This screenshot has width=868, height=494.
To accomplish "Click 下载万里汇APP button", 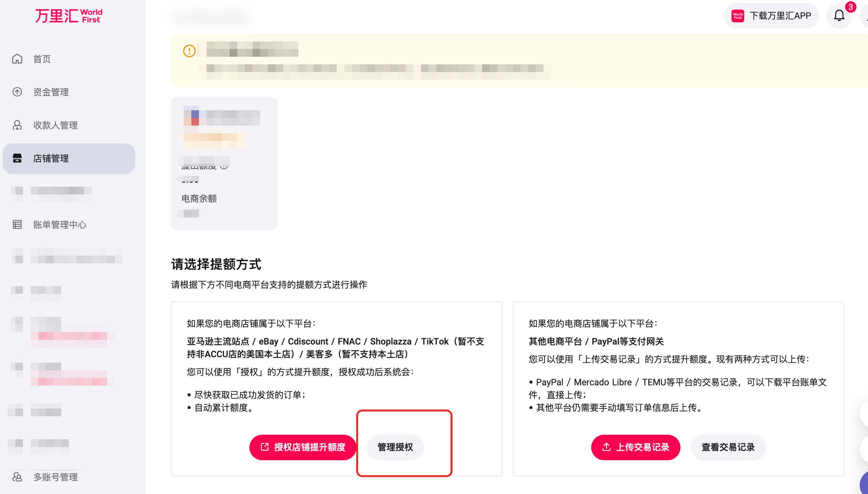I will (x=771, y=16).
